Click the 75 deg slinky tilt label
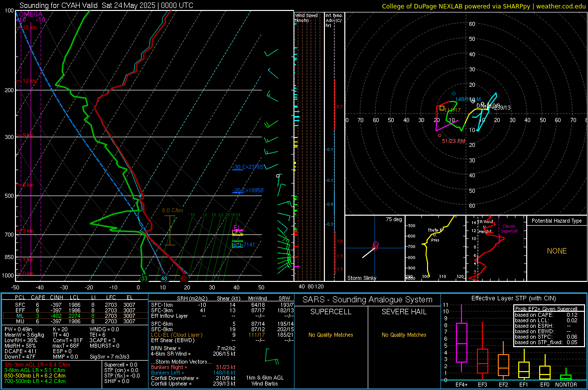588x390 pixels. 393,219
